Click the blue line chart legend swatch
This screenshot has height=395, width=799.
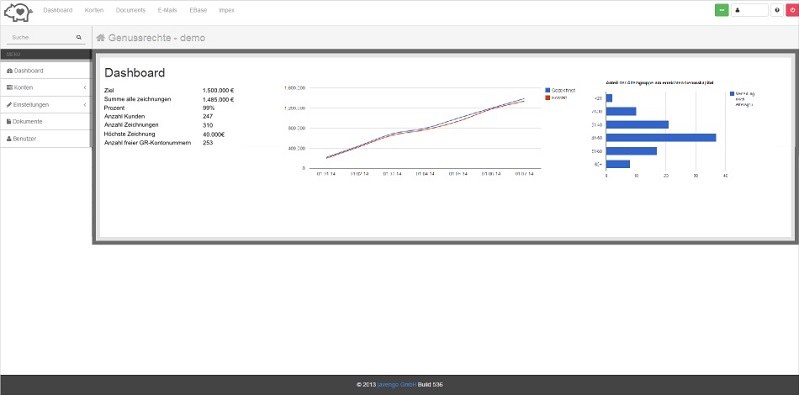[548, 90]
